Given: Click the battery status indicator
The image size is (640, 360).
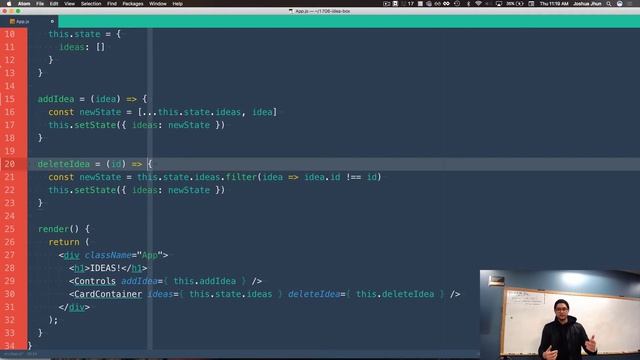Looking at the screenshot, I should [515, 4].
